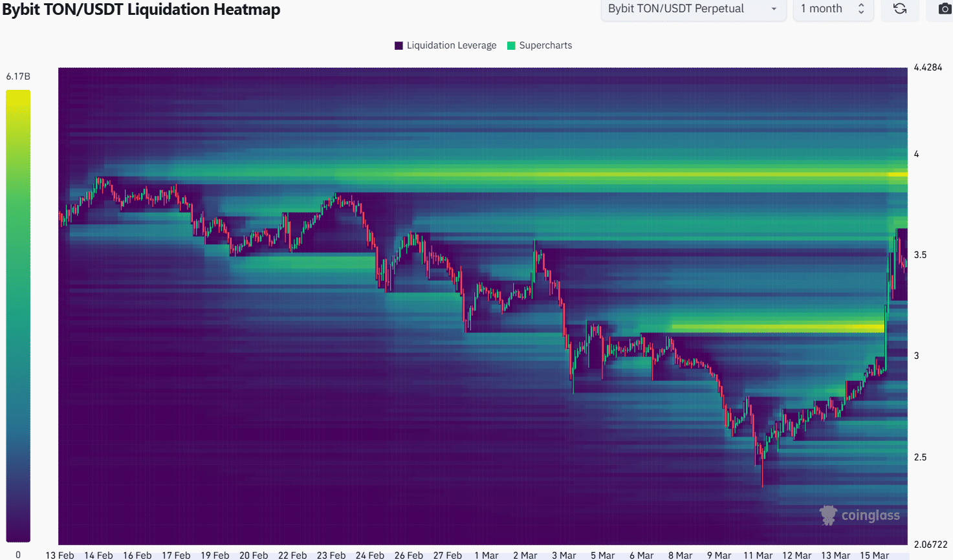Click the purple Liquidation Leverage legend swatch

pos(399,45)
